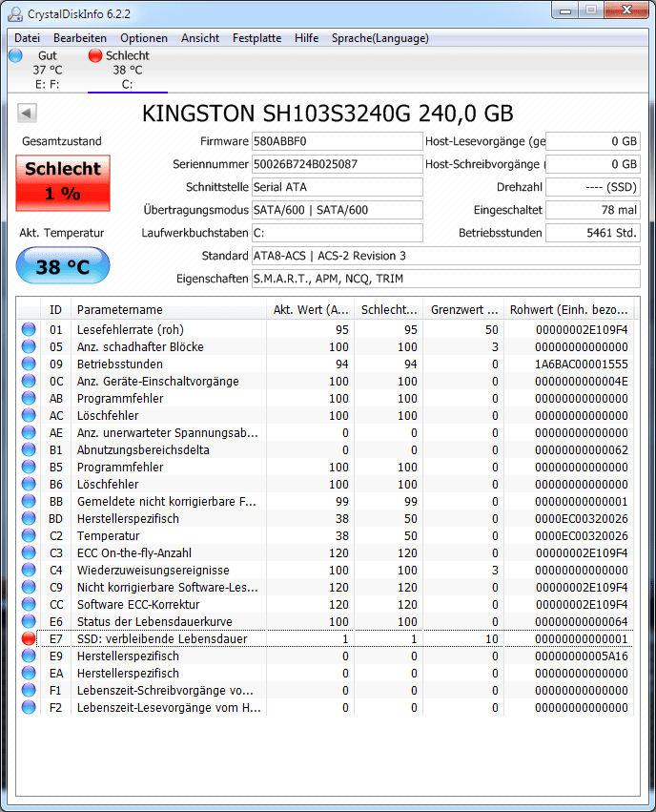Click the status orb of row AC Löschfehler

(29, 415)
